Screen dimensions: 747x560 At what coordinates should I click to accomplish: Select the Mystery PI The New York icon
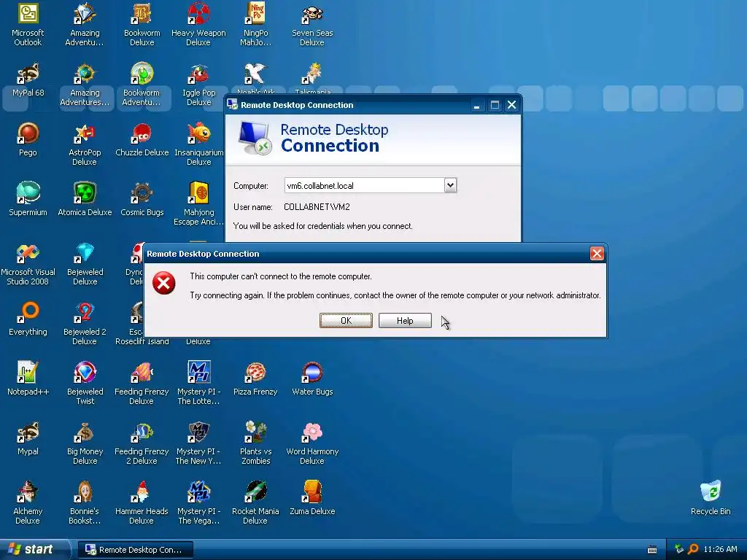(x=198, y=443)
